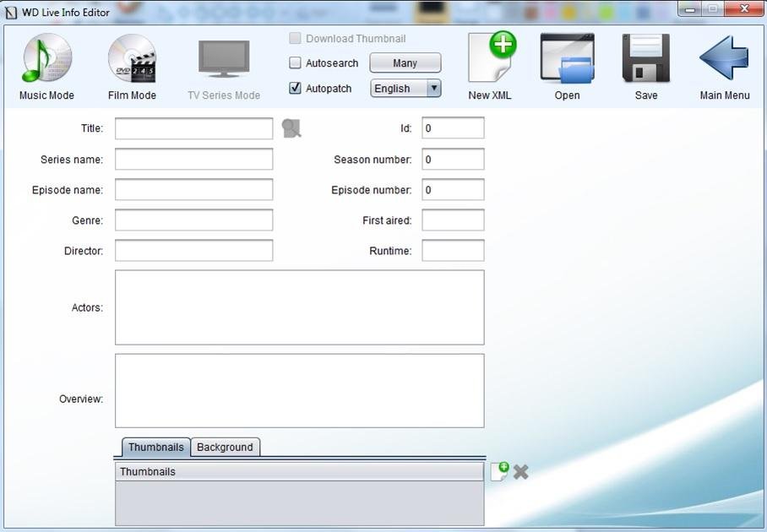Screen dimensions: 767x532
Task: Click the empty Thumbnails list area
Action: (x=299, y=503)
